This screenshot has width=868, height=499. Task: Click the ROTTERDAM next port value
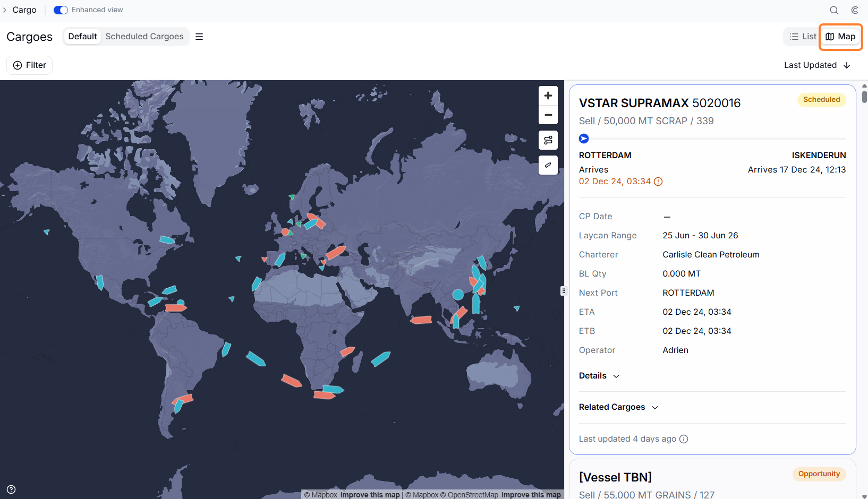tap(688, 293)
